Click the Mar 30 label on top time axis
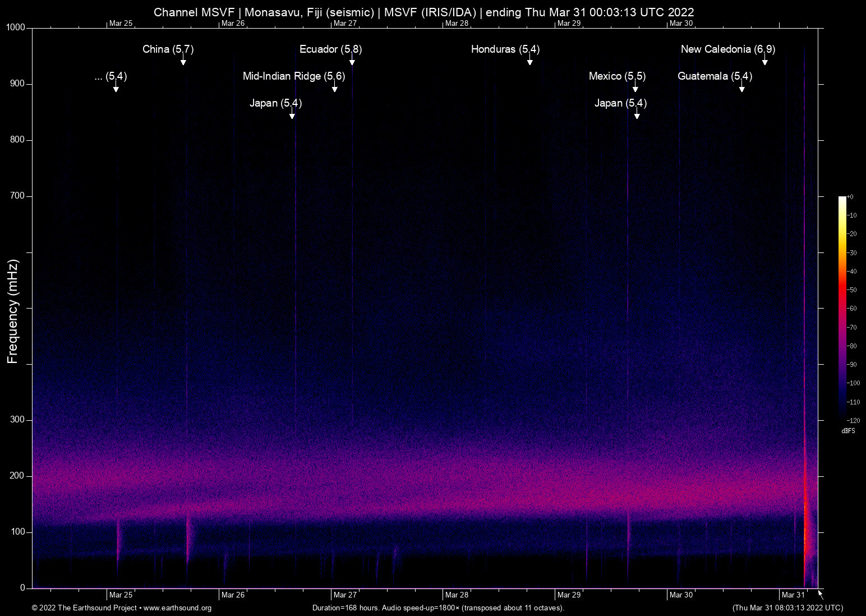This screenshot has width=866, height=616. point(681,23)
